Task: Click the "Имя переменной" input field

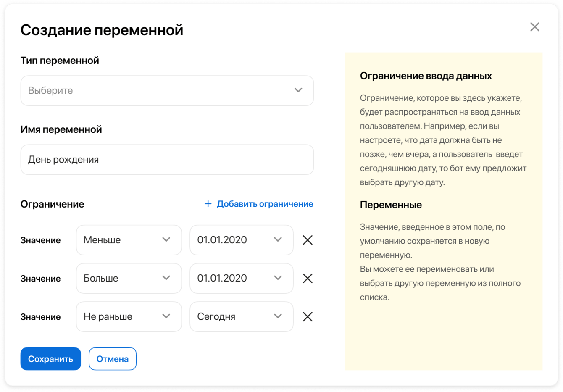Action: click(167, 160)
